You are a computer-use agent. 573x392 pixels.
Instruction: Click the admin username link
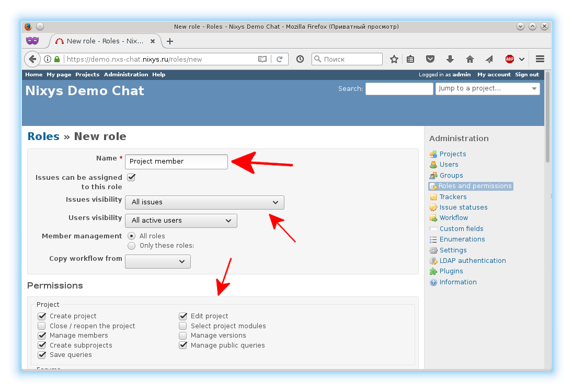[x=462, y=75]
